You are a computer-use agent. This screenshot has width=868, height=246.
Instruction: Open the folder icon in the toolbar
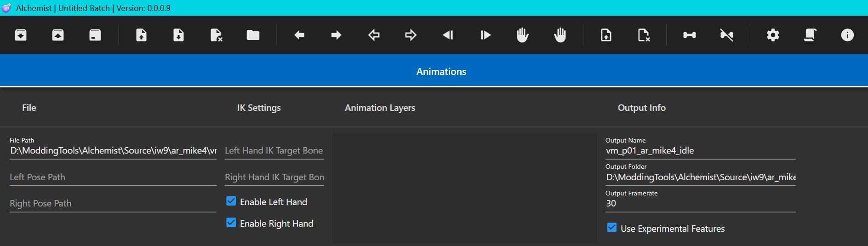pos(253,35)
